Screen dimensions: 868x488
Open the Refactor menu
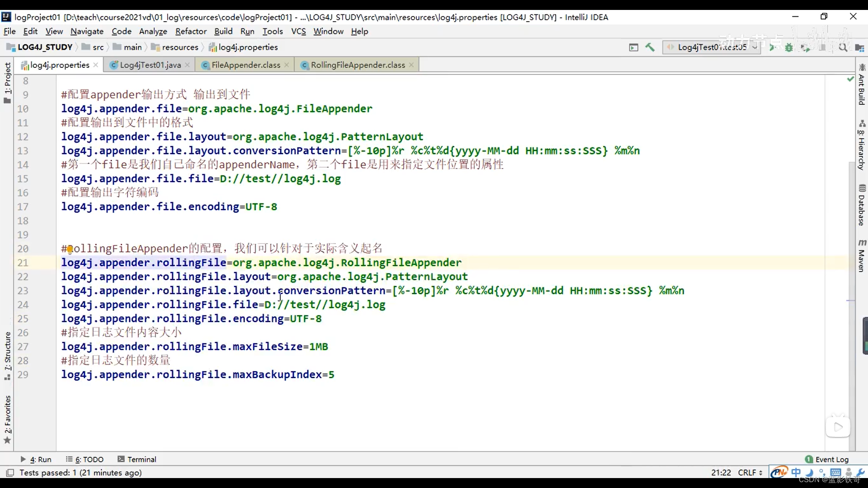[191, 31]
